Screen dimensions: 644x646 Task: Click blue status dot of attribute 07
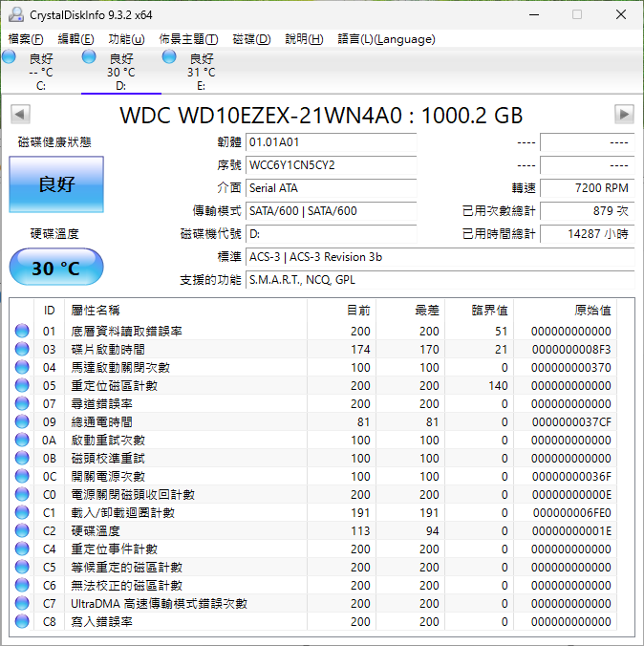pos(22,403)
